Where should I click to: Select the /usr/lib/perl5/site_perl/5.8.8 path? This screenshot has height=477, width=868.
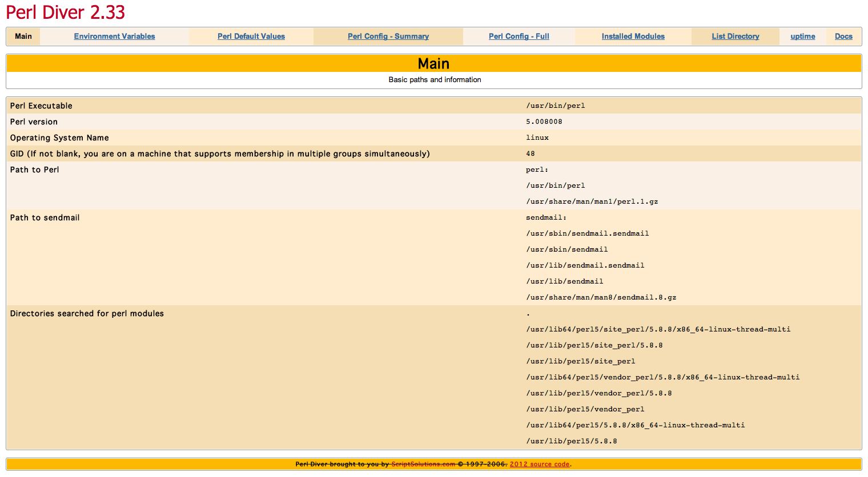click(594, 346)
